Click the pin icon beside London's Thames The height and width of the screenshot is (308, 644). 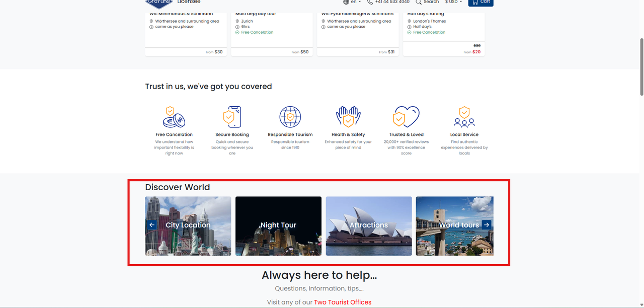(x=409, y=21)
